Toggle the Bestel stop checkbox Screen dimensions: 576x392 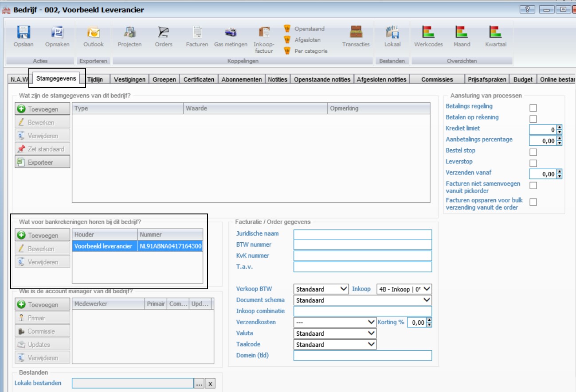coord(533,152)
